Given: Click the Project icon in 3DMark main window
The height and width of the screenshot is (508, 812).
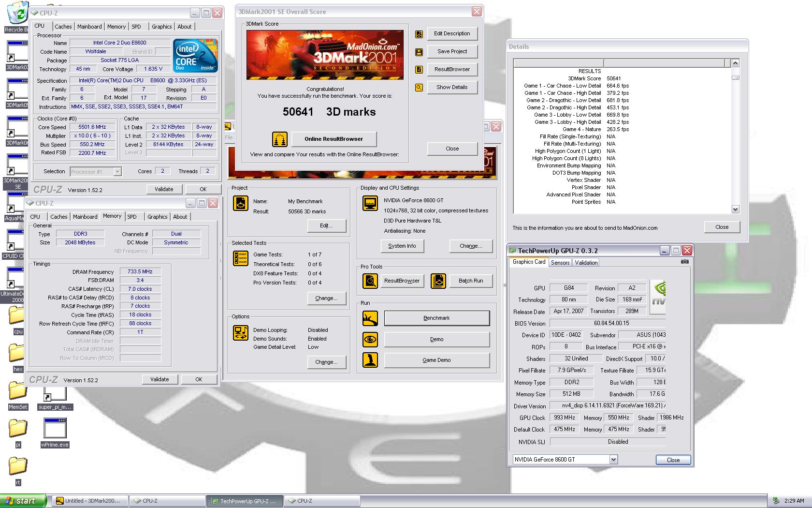Looking at the screenshot, I should pyautogui.click(x=241, y=203).
